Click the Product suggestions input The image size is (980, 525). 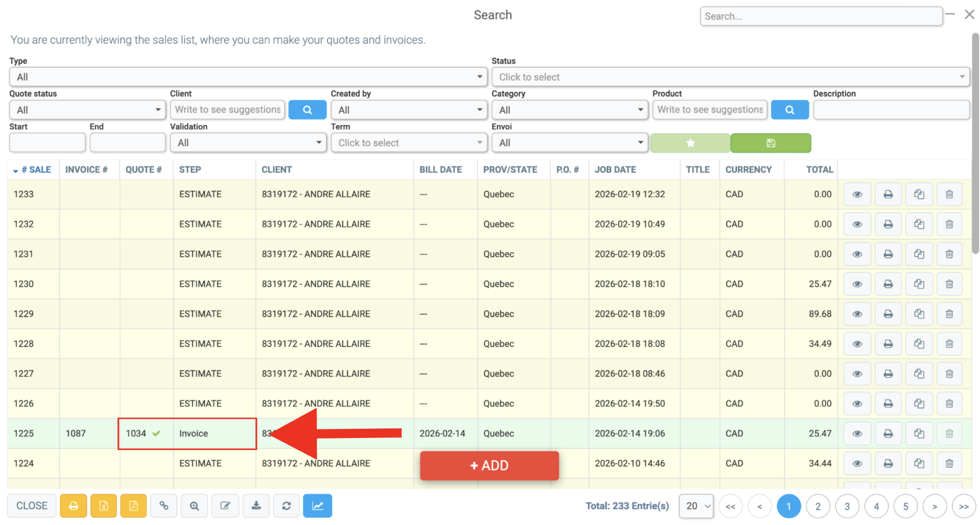click(710, 110)
